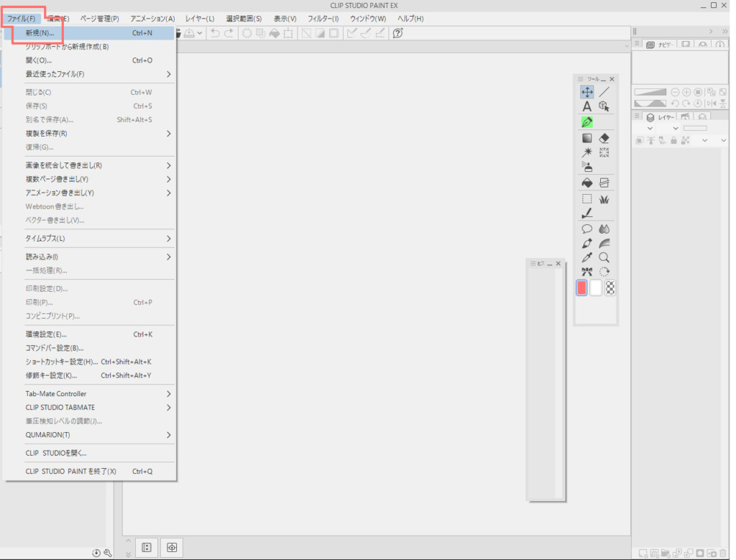Pick the white sub color swatch
Viewport: 736px width, 560px height.
tap(596, 288)
